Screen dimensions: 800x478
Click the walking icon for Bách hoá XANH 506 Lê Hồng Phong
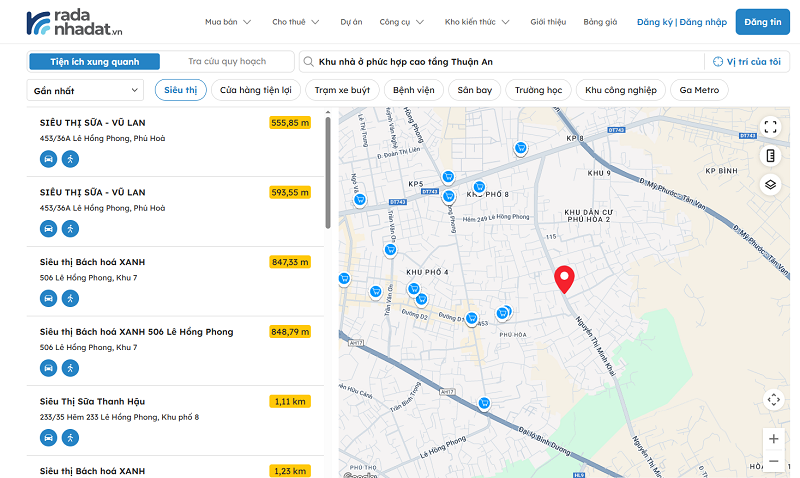[x=70, y=367]
